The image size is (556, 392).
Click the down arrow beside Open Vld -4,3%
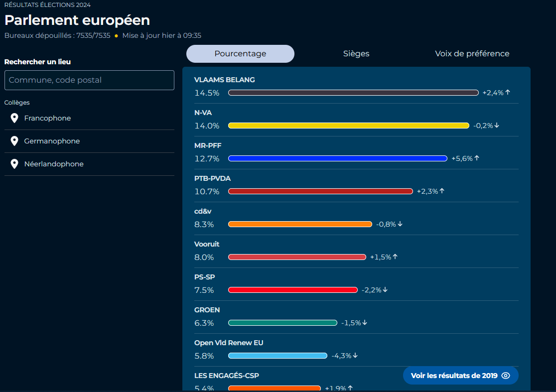click(x=355, y=356)
